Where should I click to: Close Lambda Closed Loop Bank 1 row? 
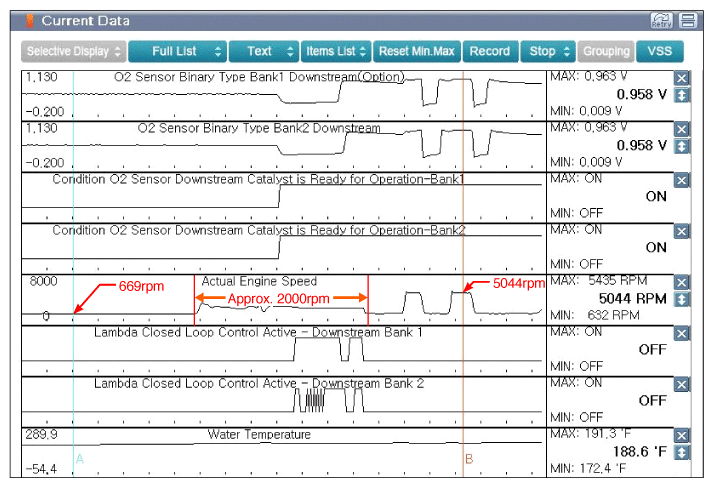coord(682,333)
